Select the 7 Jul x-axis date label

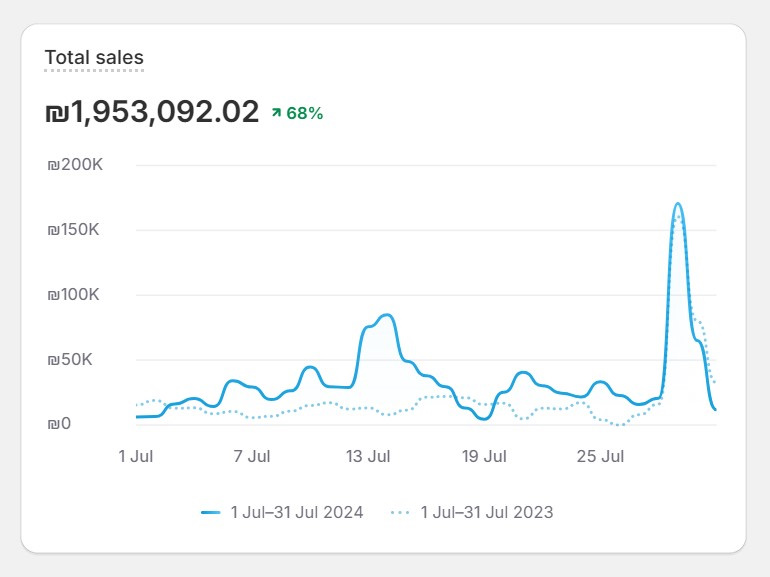coord(252,457)
